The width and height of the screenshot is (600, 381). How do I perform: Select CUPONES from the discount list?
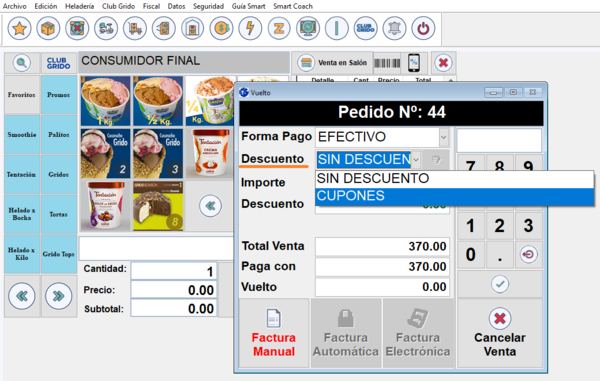tap(455, 196)
